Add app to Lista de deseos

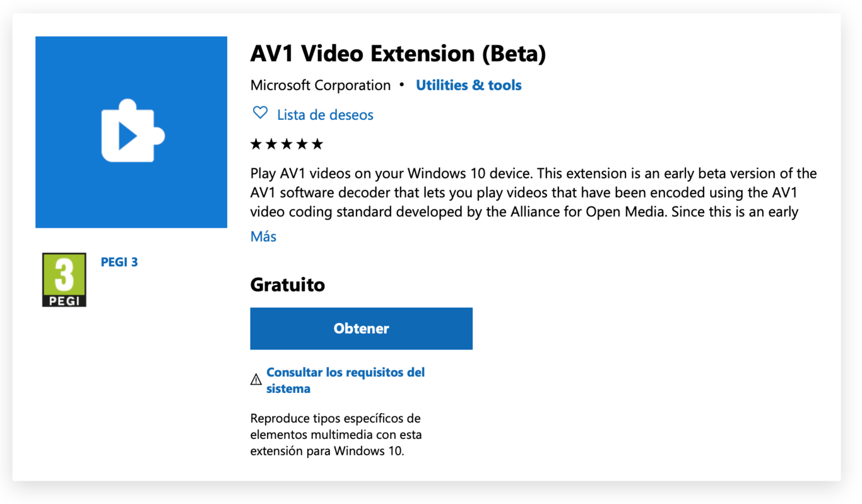click(x=325, y=114)
